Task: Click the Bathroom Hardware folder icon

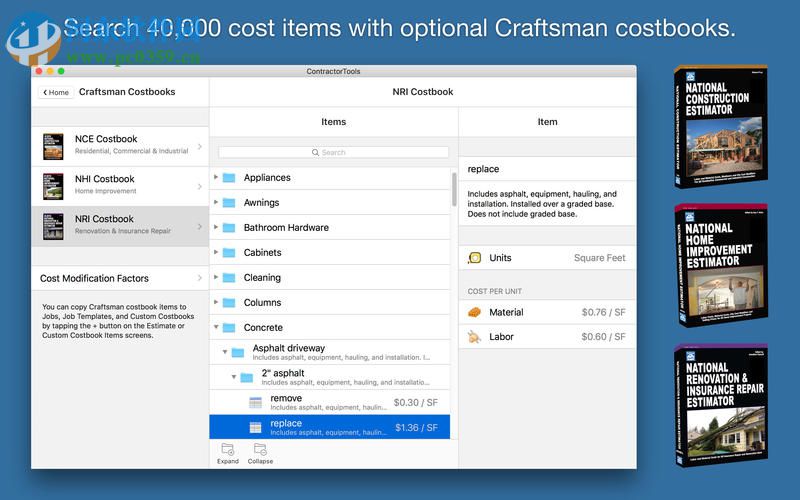Action: (x=229, y=228)
